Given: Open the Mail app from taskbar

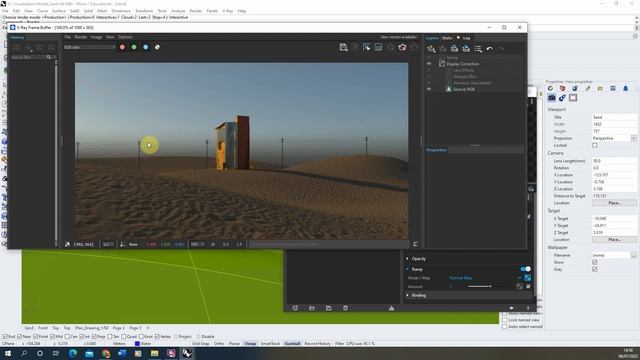Looking at the screenshot, I should [x=89, y=353].
